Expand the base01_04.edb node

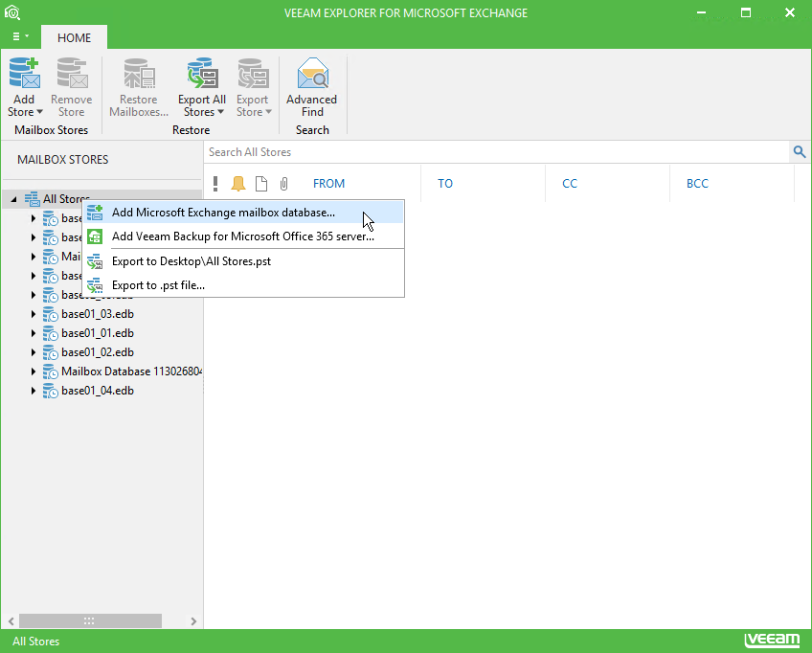[34, 391]
